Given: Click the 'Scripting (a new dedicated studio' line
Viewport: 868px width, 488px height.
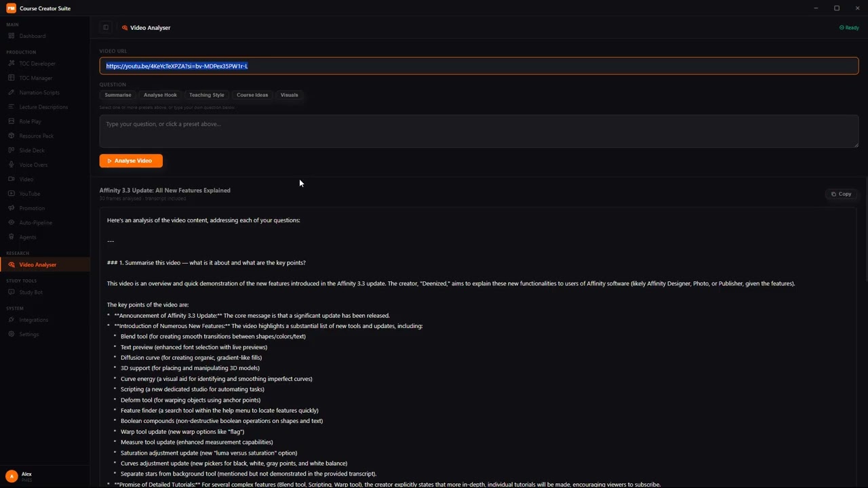Looking at the screenshot, I should coord(193,389).
